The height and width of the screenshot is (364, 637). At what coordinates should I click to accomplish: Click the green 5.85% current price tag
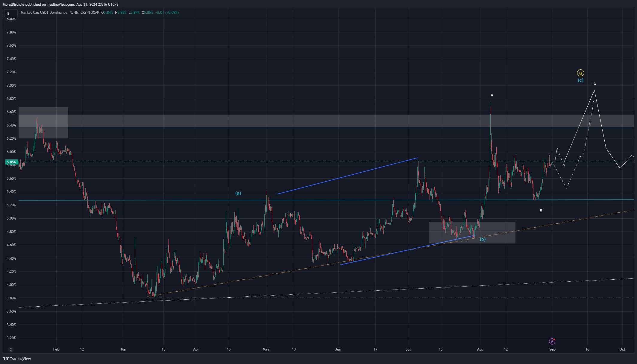(11, 162)
